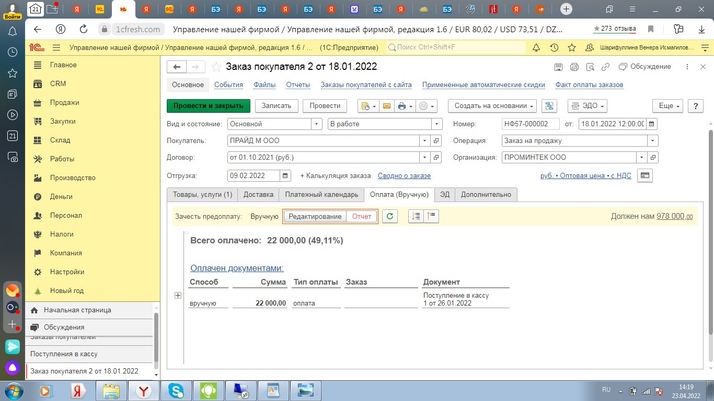Screen dimensions: 714x401
Task: Click the print icon in document toolbar
Action: tap(402, 106)
